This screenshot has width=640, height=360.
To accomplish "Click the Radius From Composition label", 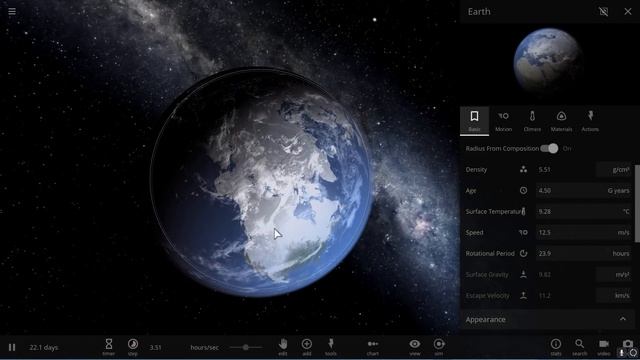I will (x=502, y=149).
